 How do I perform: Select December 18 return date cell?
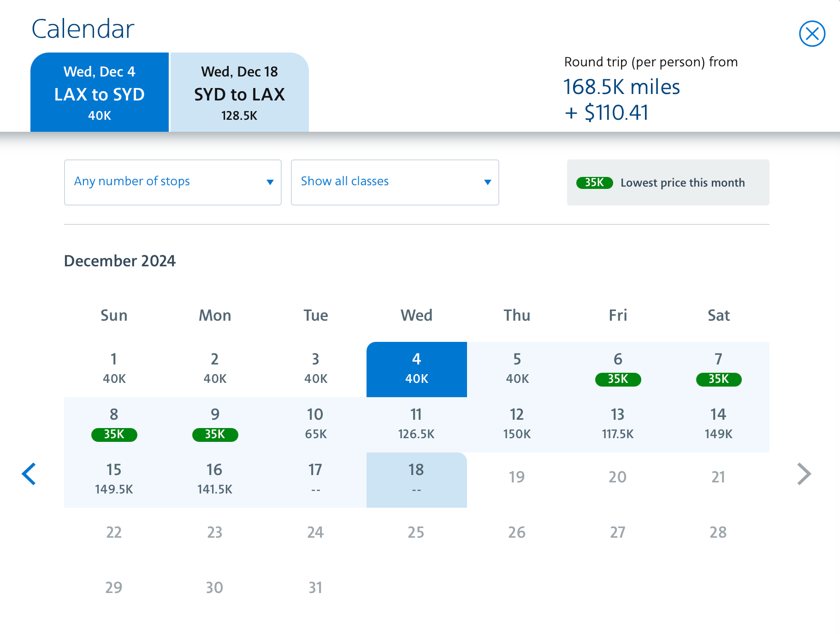416,480
